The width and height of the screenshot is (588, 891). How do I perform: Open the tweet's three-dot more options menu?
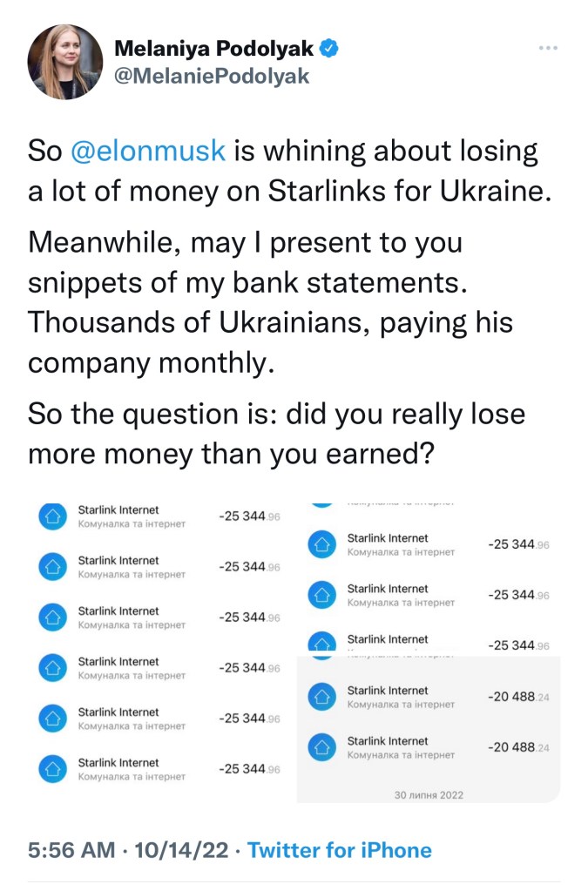pos(548,48)
